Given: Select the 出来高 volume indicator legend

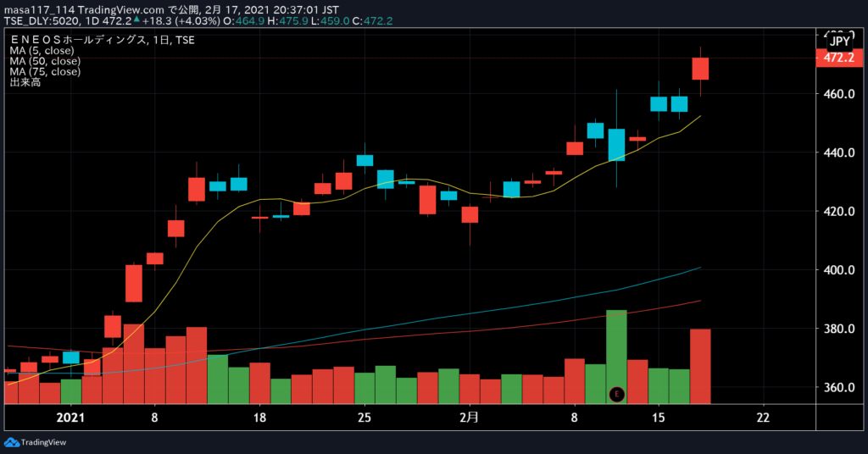Looking at the screenshot, I should coord(25,82).
